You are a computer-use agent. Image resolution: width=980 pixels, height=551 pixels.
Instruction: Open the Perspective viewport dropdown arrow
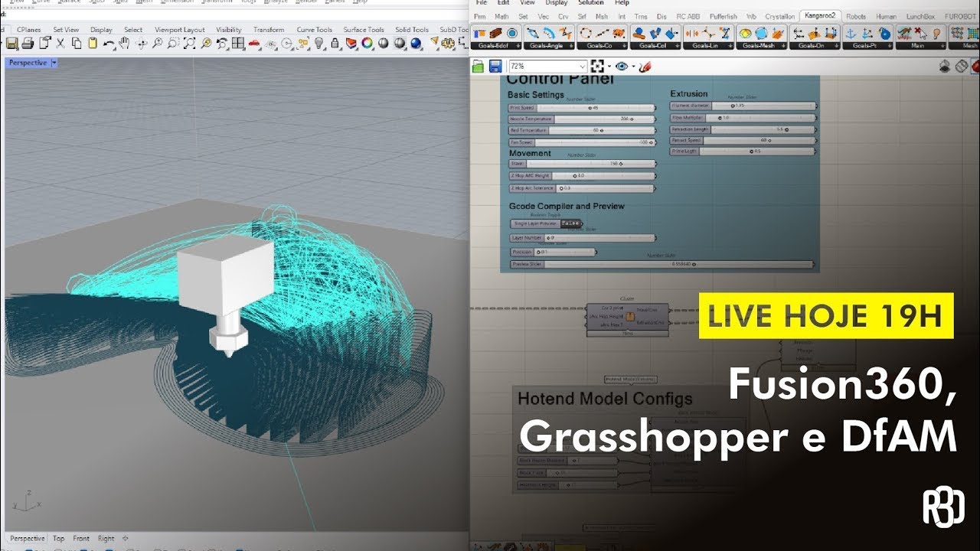[54, 63]
